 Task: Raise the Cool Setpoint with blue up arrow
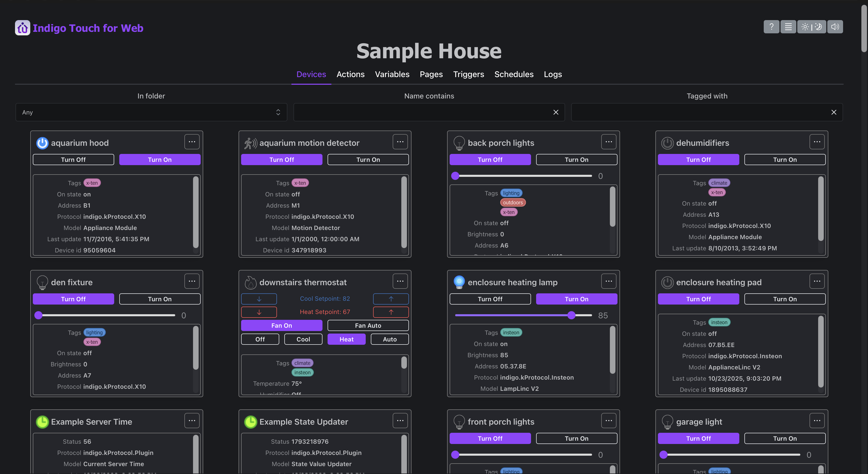pos(391,299)
